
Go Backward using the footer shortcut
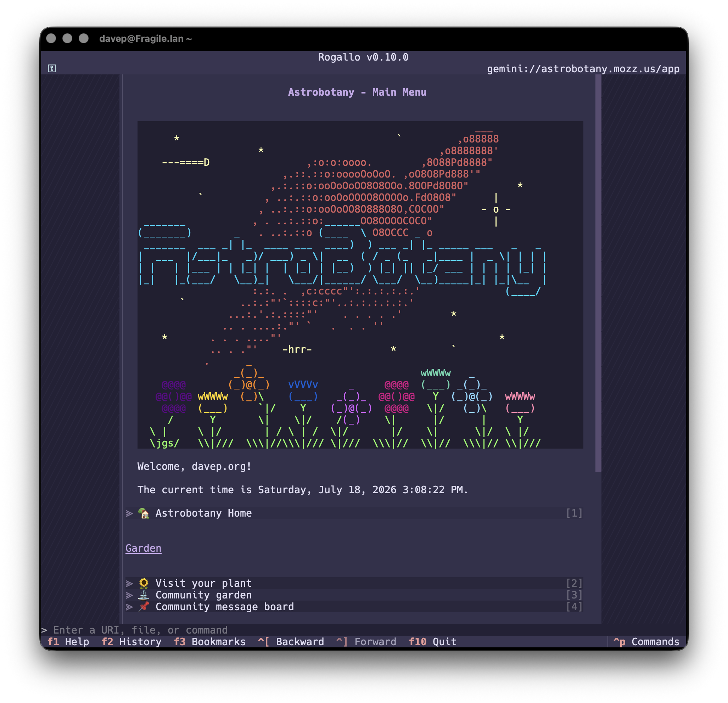pyautogui.click(x=291, y=642)
